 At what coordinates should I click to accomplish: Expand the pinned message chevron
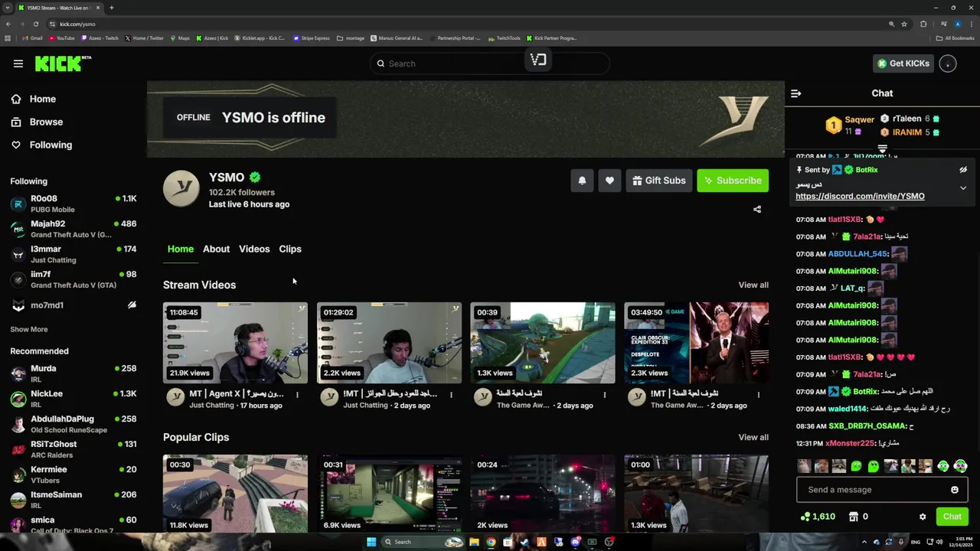(x=963, y=188)
